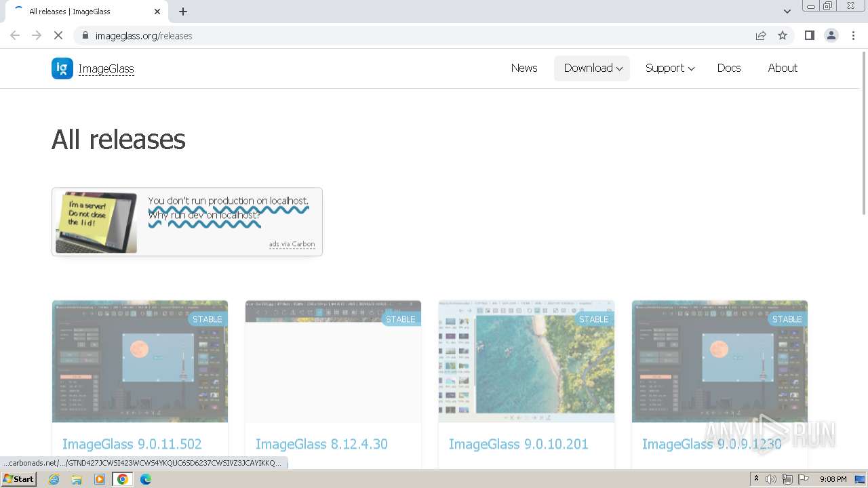Image resolution: width=868 pixels, height=488 pixels.
Task: Click ImageGlass 9.0.9.1230 screenshot thumbnail
Action: [x=719, y=361]
